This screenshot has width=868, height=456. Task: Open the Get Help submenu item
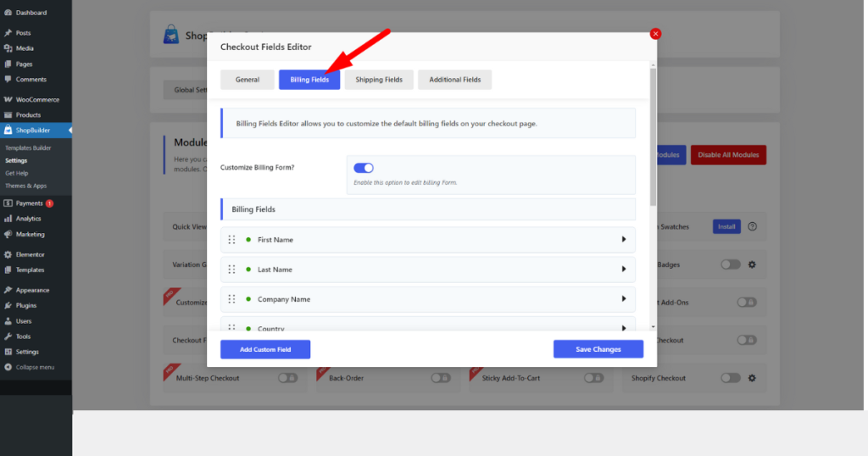17,173
